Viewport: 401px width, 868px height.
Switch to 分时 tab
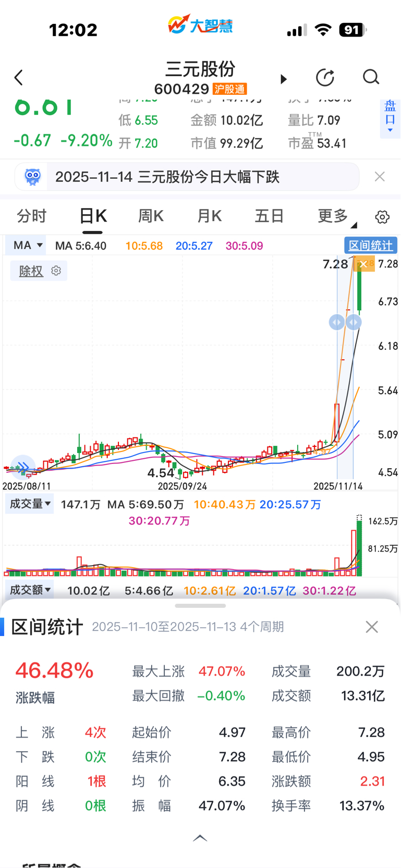32,216
